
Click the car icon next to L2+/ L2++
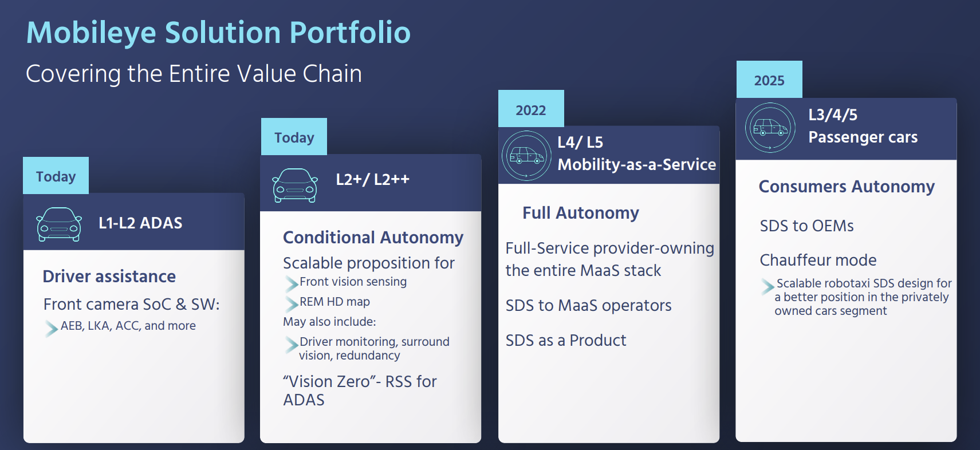point(295,185)
